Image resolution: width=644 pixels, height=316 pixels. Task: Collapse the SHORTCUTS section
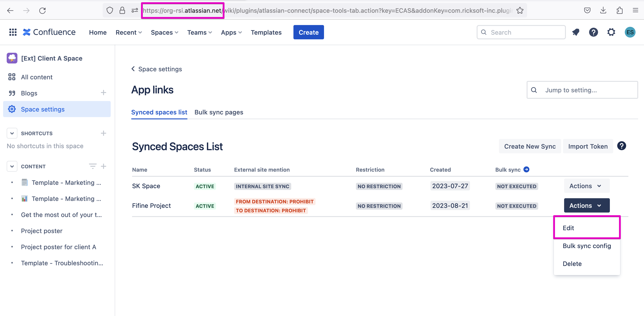point(12,133)
